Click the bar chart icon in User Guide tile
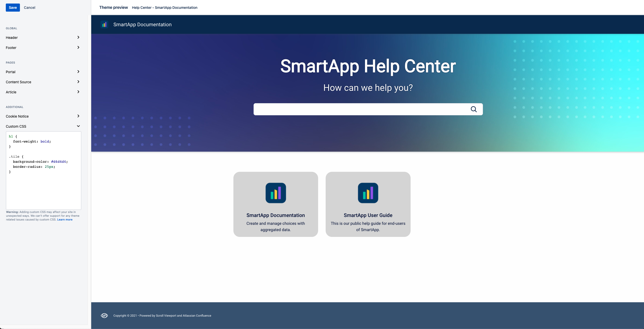Image resolution: width=644 pixels, height=329 pixels. [368, 193]
